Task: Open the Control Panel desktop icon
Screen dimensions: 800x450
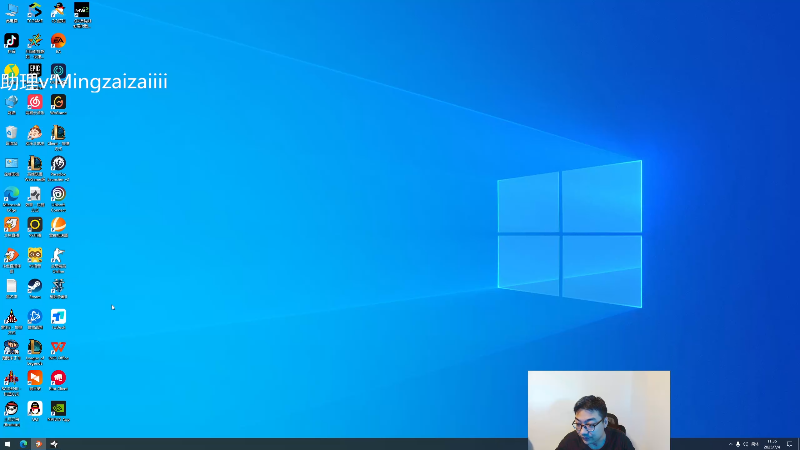Action: (11, 166)
